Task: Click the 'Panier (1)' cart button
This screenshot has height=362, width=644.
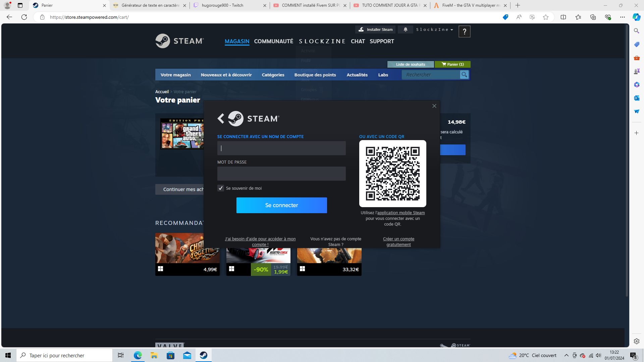Action: [453, 64]
